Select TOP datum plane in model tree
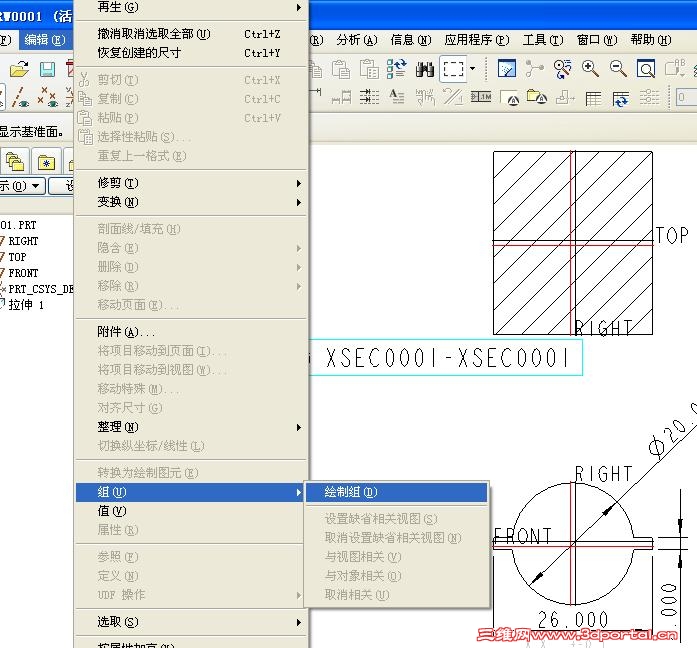The height and width of the screenshot is (648, 697). click(17, 257)
